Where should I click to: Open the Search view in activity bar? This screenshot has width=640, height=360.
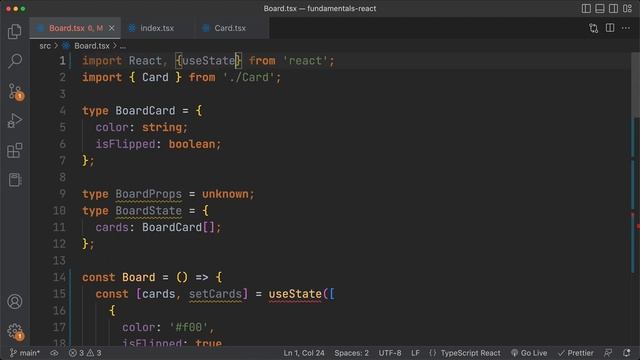click(15, 61)
